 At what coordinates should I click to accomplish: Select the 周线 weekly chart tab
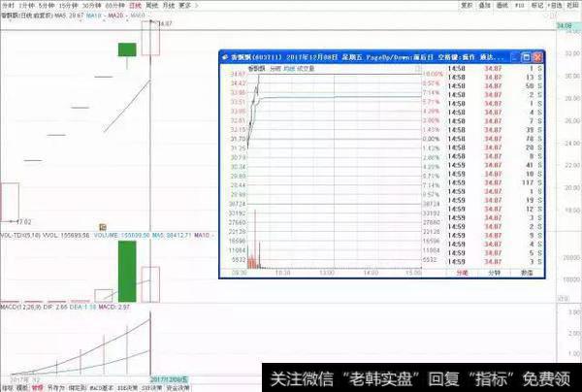tap(152, 5)
